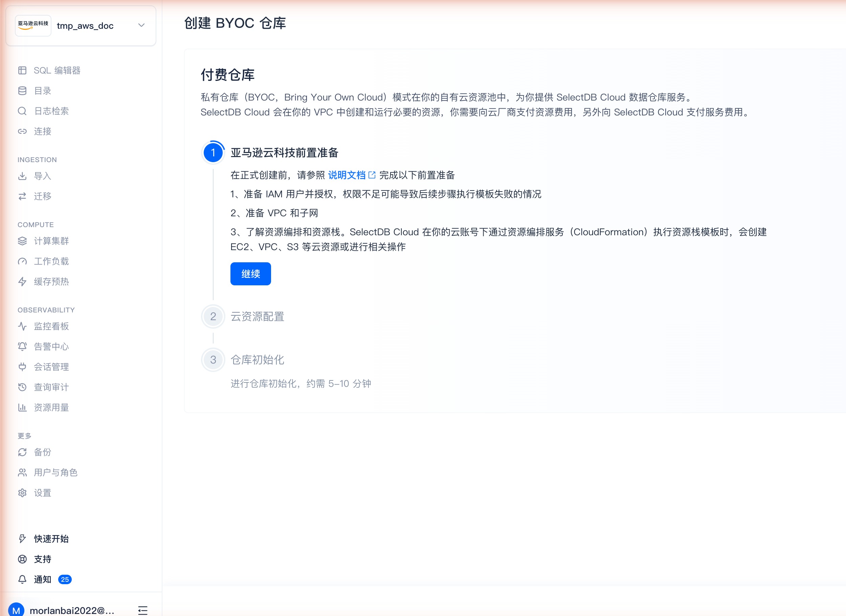
Task: Open 支持 link
Action: (43, 559)
